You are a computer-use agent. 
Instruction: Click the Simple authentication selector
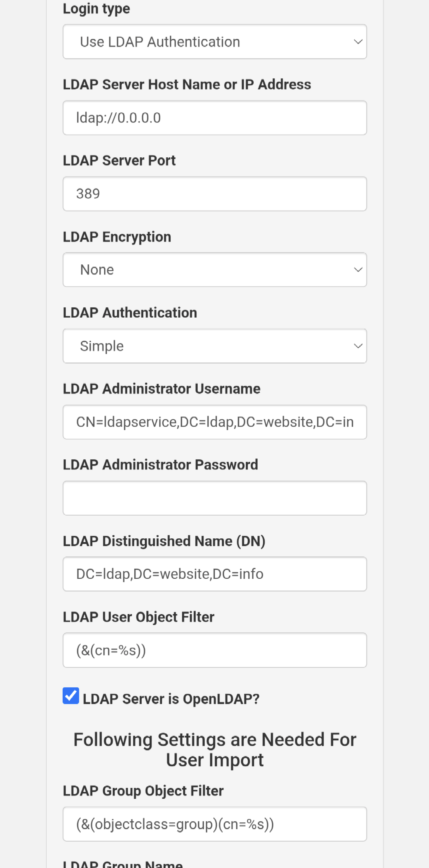214,346
